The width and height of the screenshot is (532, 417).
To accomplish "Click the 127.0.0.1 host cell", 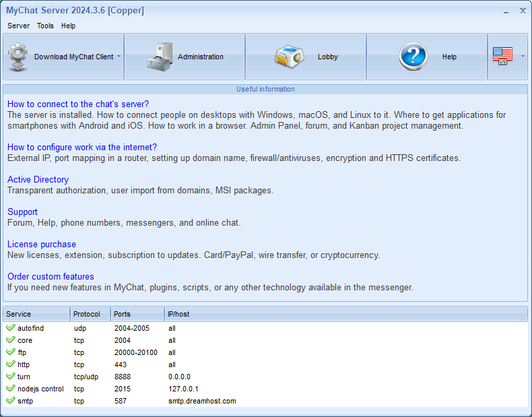I will click(183, 389).
